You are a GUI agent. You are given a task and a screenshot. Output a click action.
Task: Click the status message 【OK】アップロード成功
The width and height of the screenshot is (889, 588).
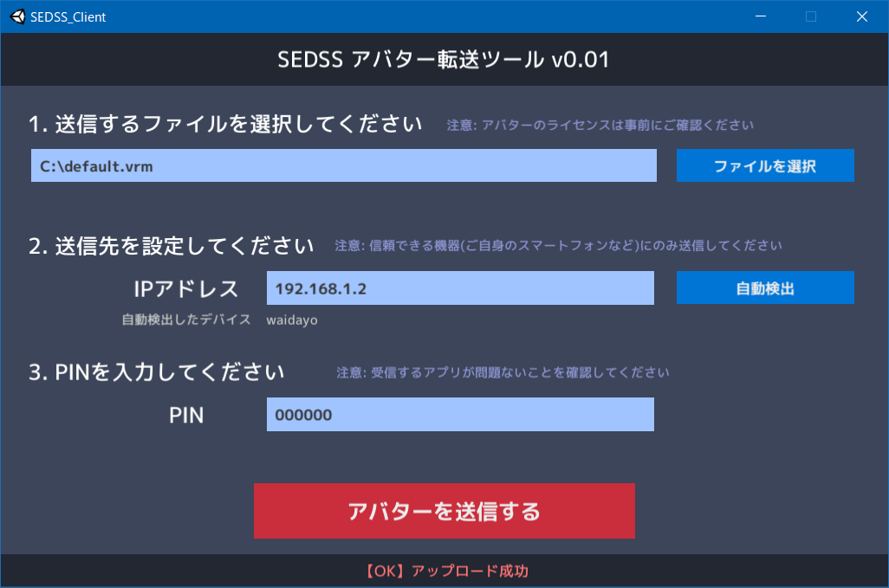click(444, 571)
